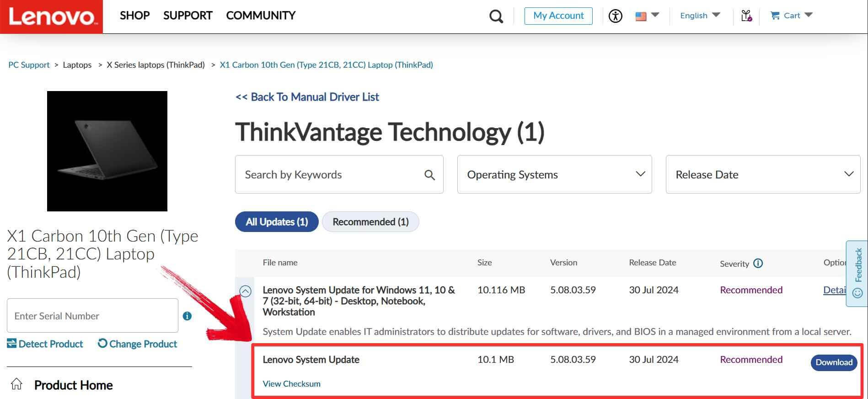The width and height of the screenshot is (868, 399).
Task: Click the Release Date column header
Action: [x=652, y=263]
